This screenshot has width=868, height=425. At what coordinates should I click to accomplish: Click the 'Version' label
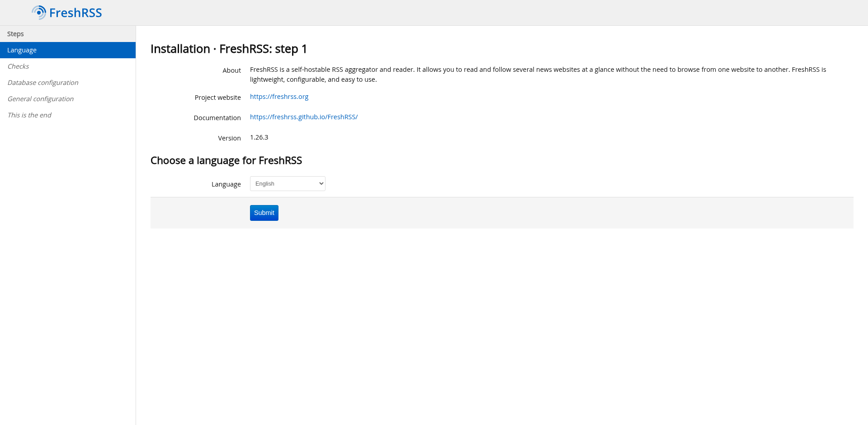(x=229, y=138)
